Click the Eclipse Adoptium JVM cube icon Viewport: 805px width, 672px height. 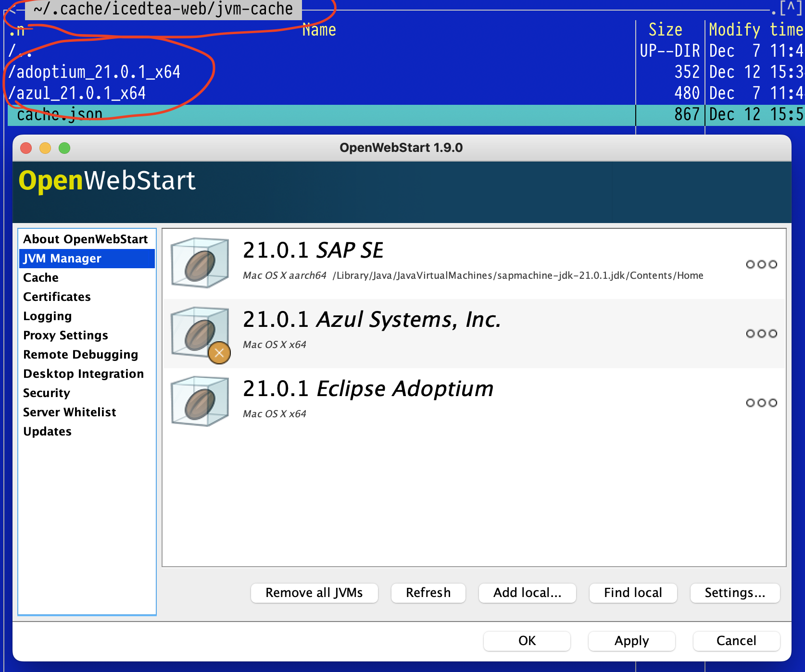point(200,401)
